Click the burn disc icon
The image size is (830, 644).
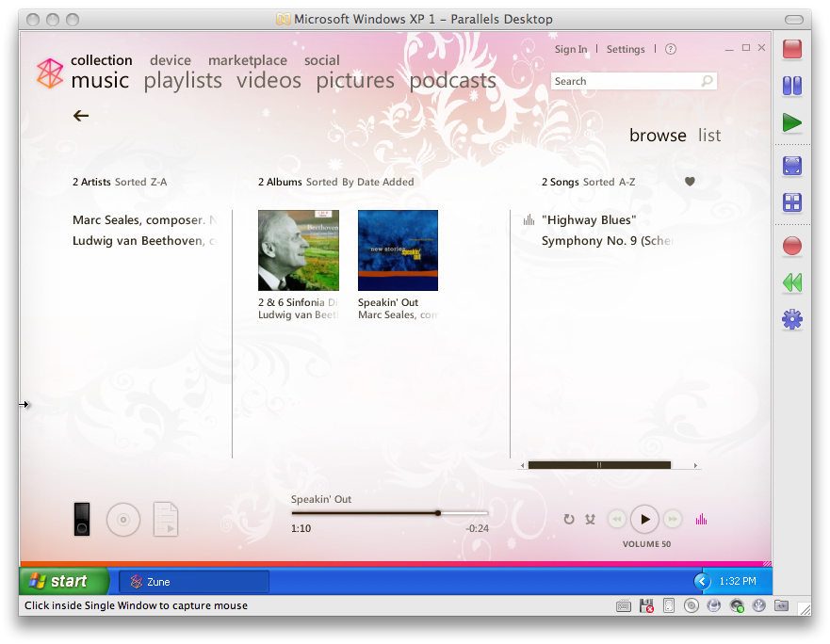coord(123,520)
